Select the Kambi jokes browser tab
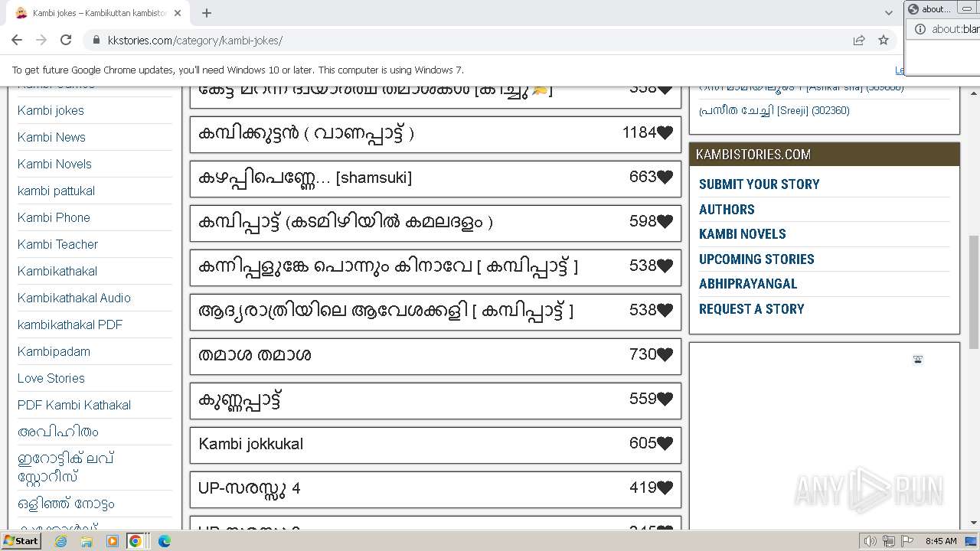The height and width of the screenshot is (551, 980). click(x=100, y=13)
